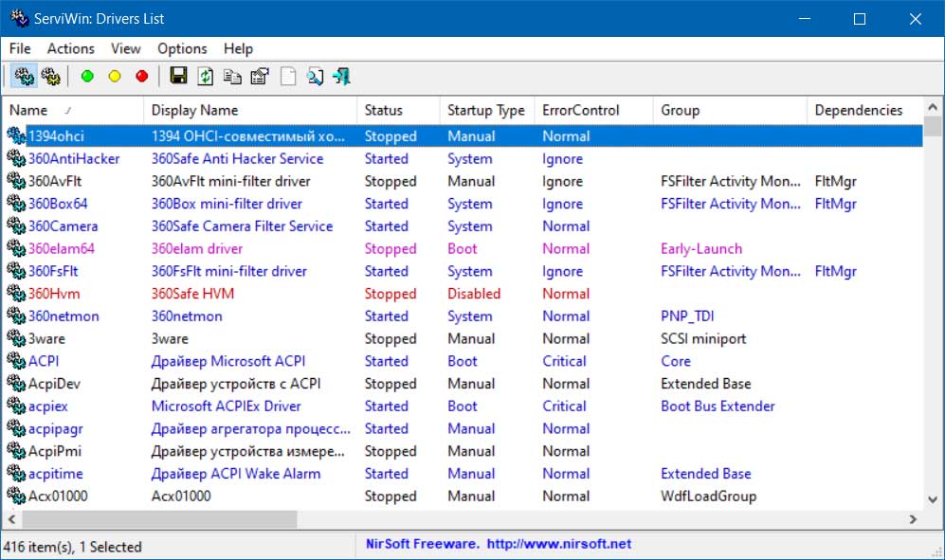The height and width of the screenshot is (560, 945).
Task: Select the 360netmon driver name
Action: click(x=64, y=316)
